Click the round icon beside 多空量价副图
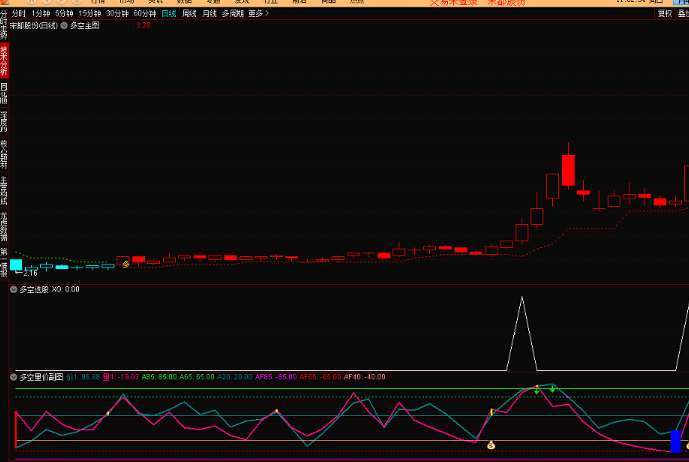Image resolution: width=689 pixels, height=462 pixels. [14, 377]
